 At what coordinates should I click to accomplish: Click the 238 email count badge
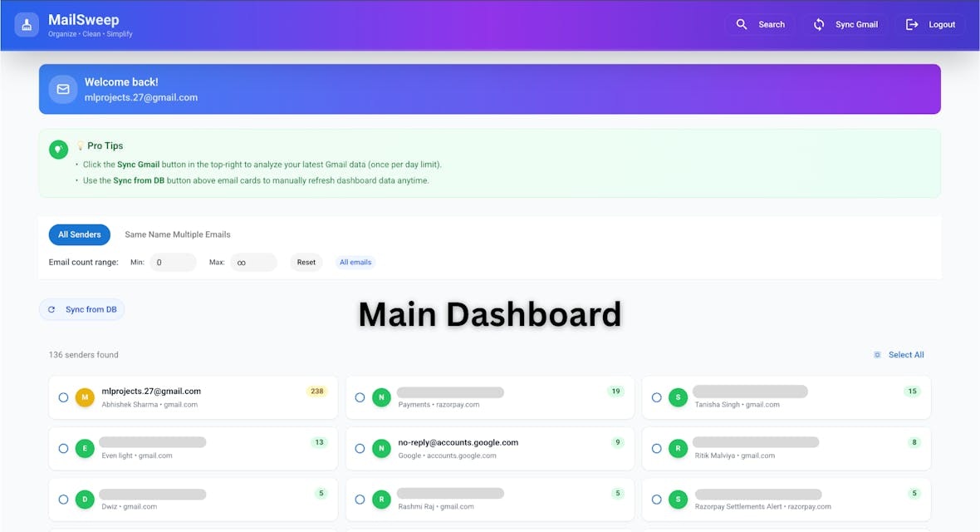317,390
